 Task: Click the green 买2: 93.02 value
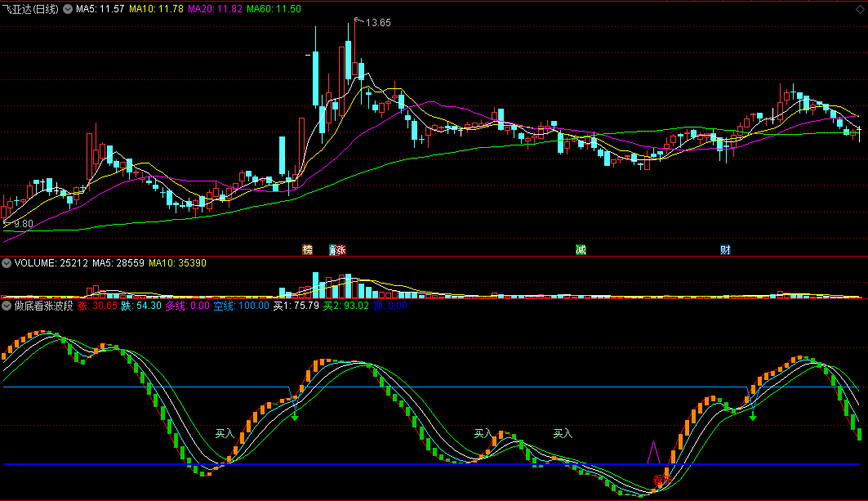346,306
